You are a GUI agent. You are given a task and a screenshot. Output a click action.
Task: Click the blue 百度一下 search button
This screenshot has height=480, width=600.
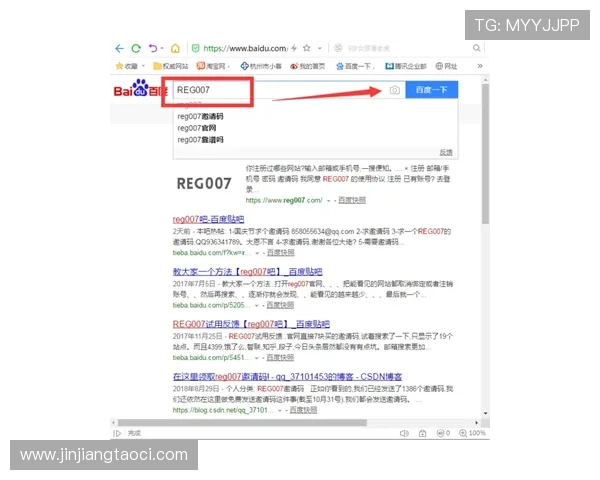(431, 90)
